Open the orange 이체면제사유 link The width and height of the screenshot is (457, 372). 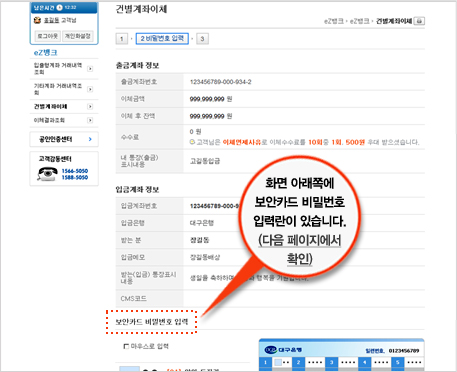(x=241, y=142)
